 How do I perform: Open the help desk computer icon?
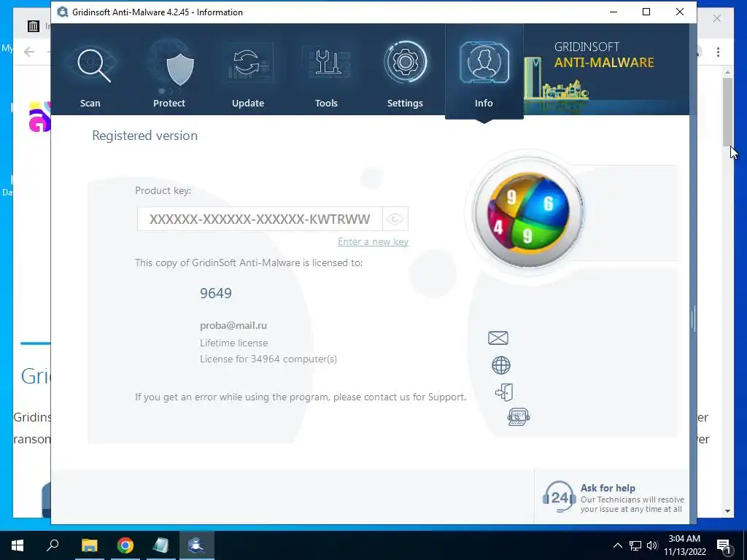point(519,416)
